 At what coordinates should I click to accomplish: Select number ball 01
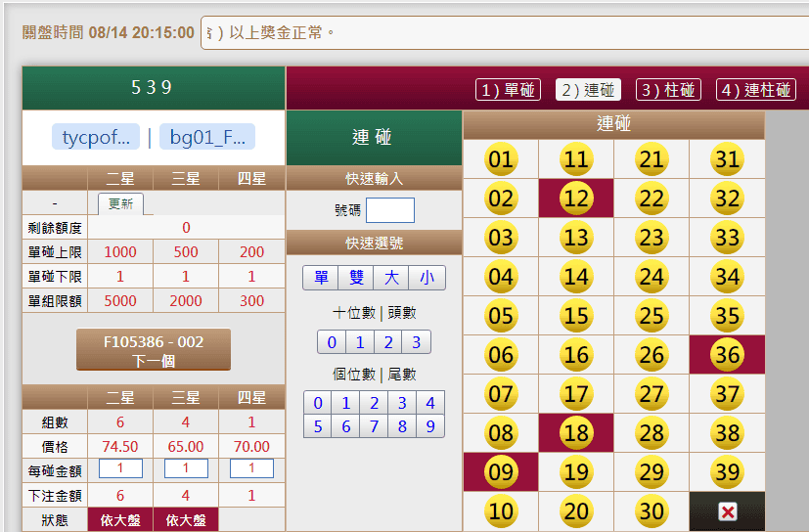click(x=501, y=159)
